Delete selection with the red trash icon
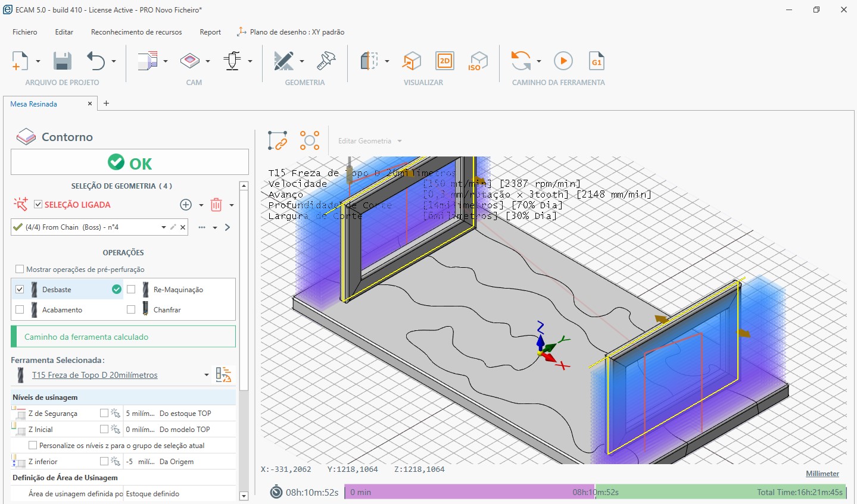 [216, 205]
